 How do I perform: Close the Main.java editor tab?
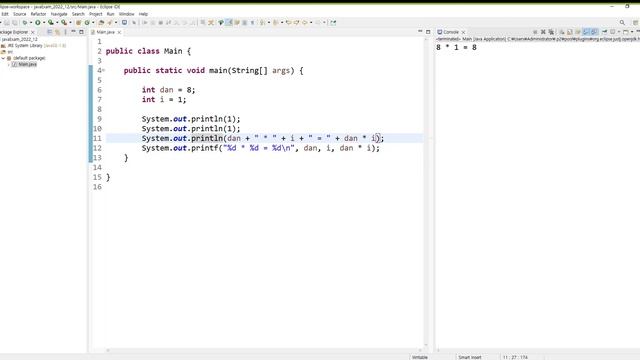(x=119, y=32)
